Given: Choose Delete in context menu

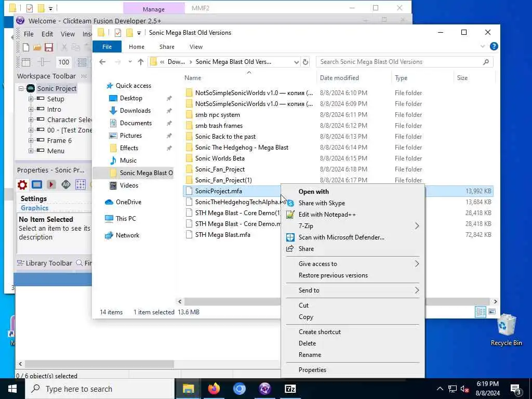Looking at the screenshot, I should 353,343.
